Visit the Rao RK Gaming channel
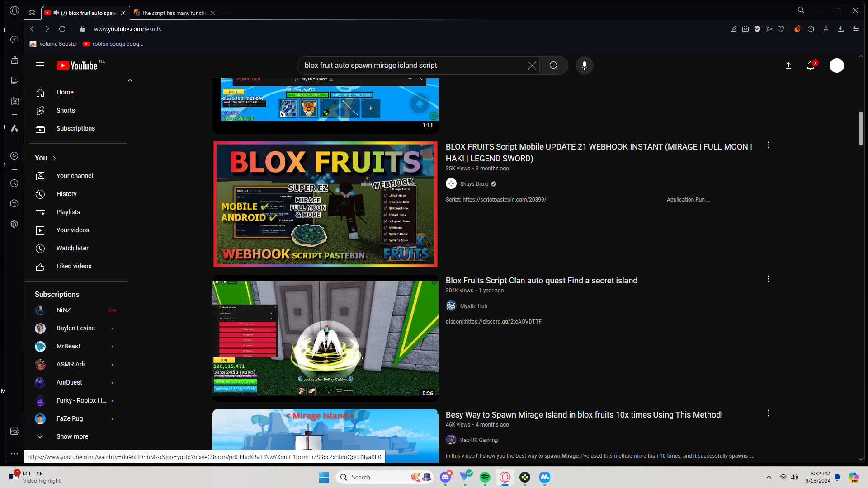The image size is (868, 488). coord(479,440)
